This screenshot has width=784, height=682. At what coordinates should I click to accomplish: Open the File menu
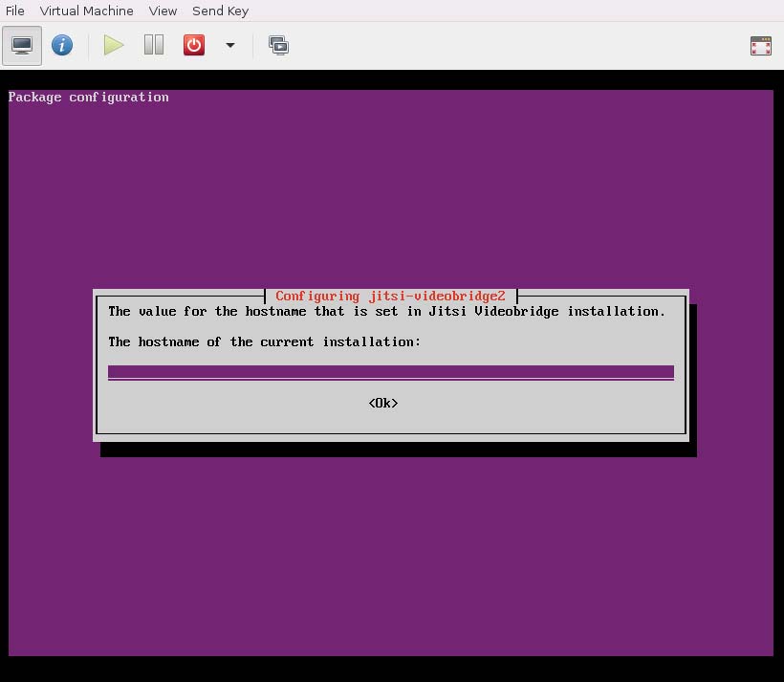pyautogui.click(x=15, y=11)
